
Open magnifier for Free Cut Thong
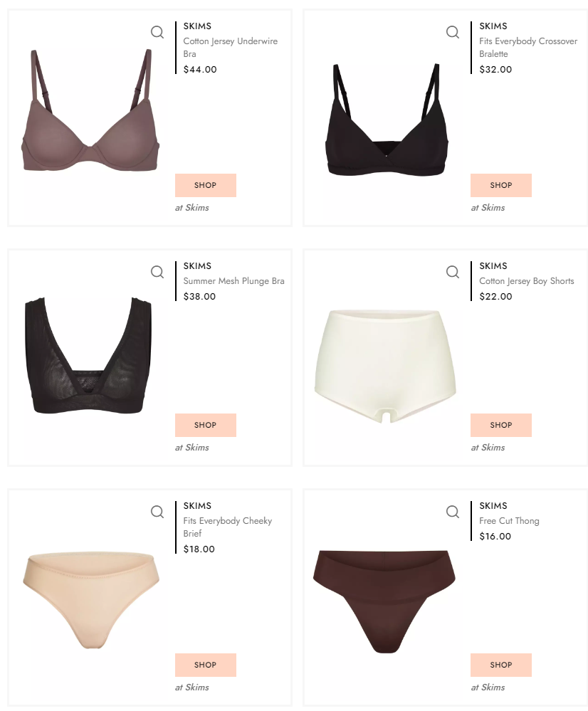pyautogui.click(x=452, y=512)
